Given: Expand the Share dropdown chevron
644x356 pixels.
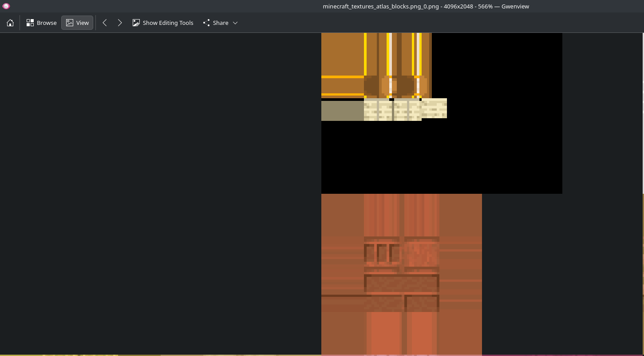Looking at the screenshot, I should 235,23.
